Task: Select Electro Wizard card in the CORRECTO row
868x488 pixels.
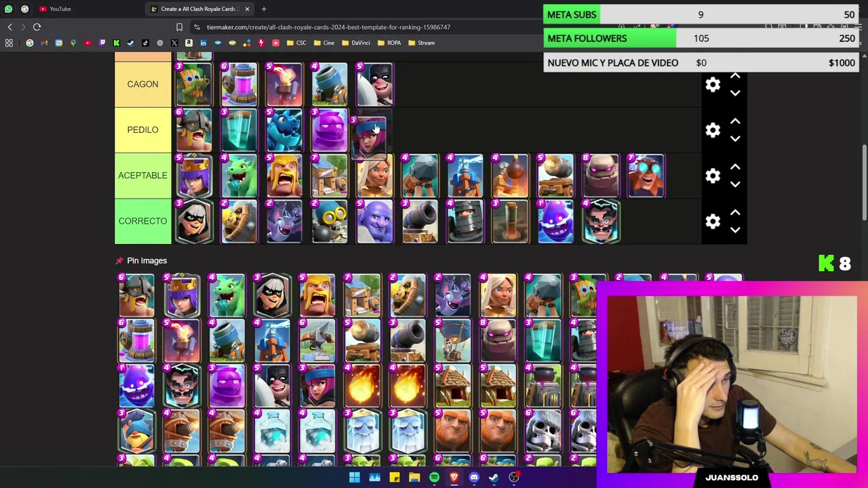Action: (600, 221)
